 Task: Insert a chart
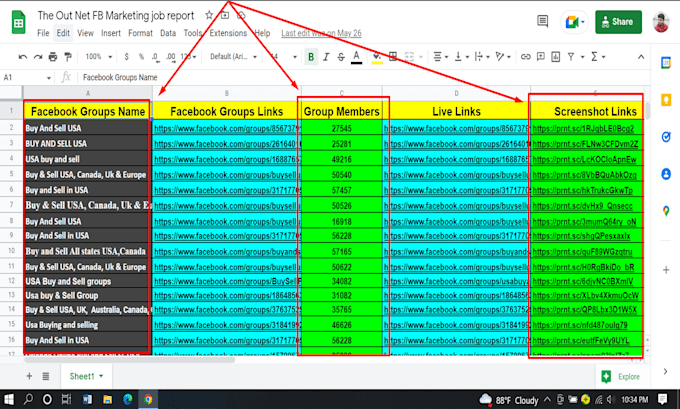coord(556,57)
